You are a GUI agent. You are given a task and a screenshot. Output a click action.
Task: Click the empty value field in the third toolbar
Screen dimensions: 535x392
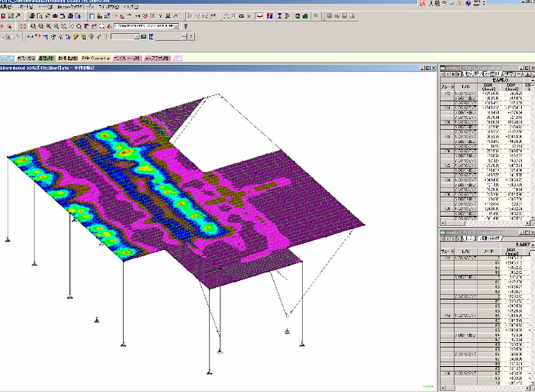(x=169, y=37)
